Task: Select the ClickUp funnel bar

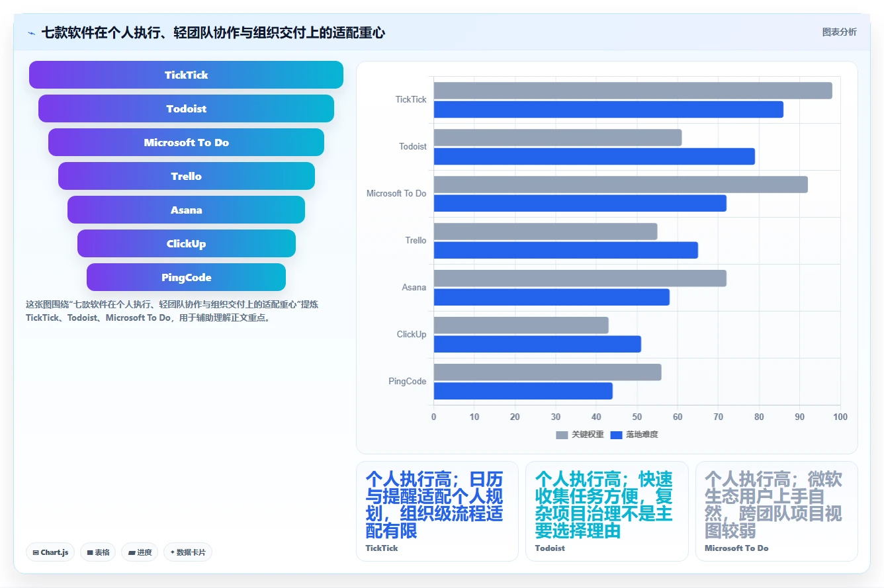Action: point(186,243)
